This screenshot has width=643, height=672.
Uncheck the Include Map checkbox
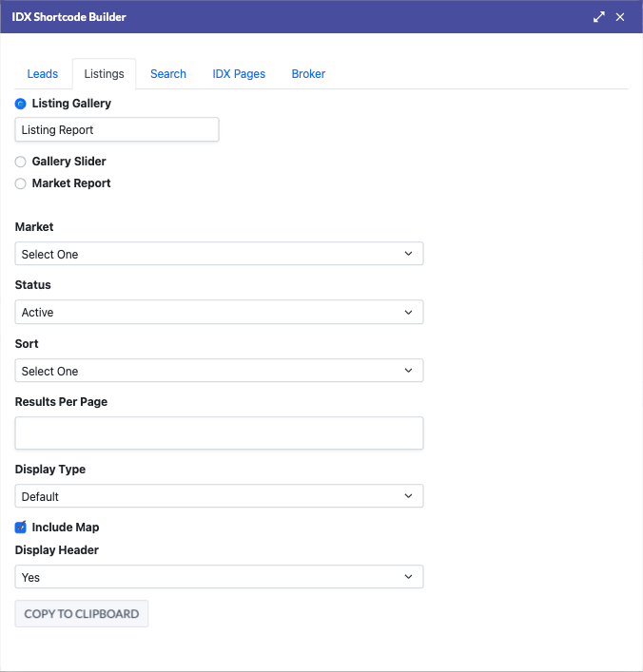pos(21,527)
